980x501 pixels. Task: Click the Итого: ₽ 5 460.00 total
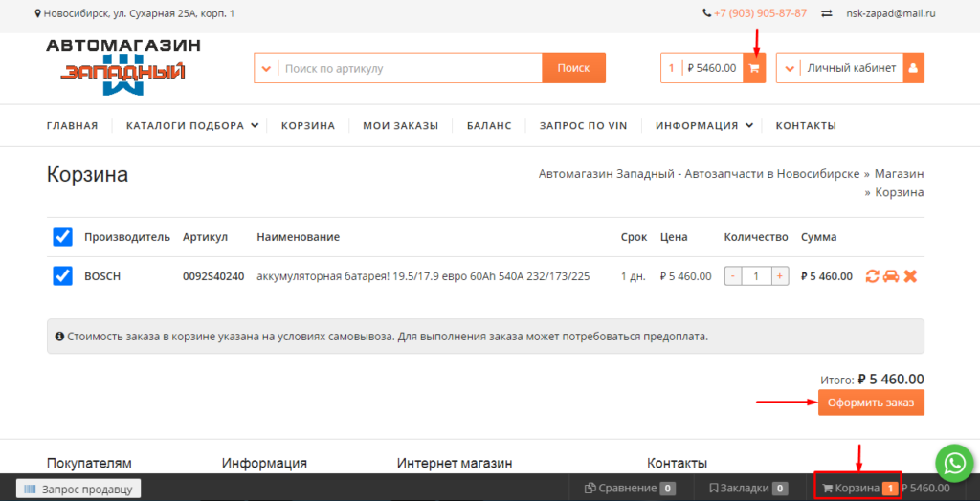[872, 380]
